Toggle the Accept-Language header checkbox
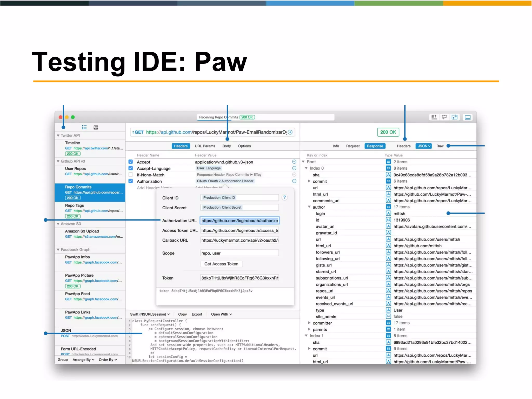Viewport: 532px width, 399px height. click(x=131, y=168)
